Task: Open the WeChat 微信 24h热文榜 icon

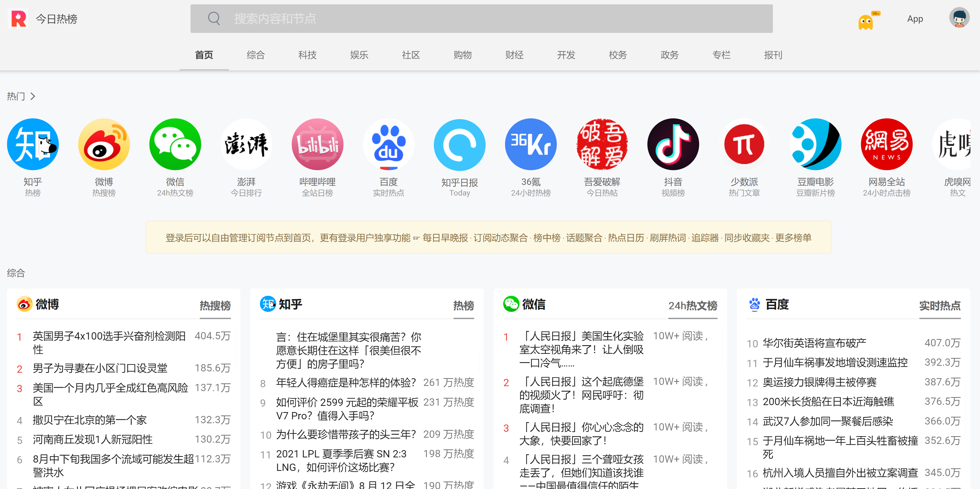Action: tap(175, 144)
